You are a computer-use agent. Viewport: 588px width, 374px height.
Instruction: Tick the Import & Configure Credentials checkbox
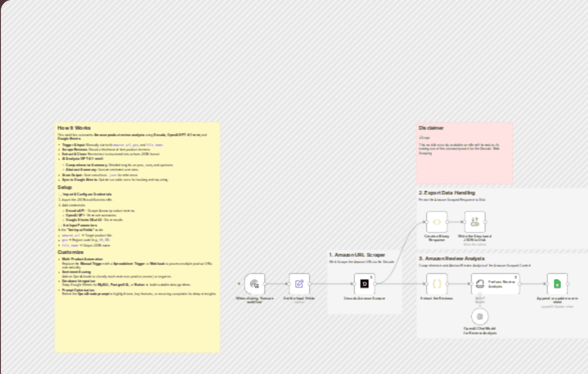tap(60, 195)
